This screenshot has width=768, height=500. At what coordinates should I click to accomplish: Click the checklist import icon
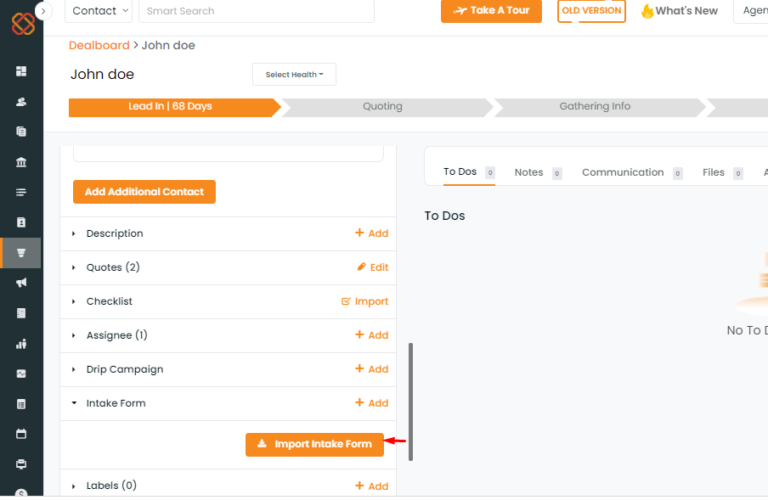(x=346, y=301)
